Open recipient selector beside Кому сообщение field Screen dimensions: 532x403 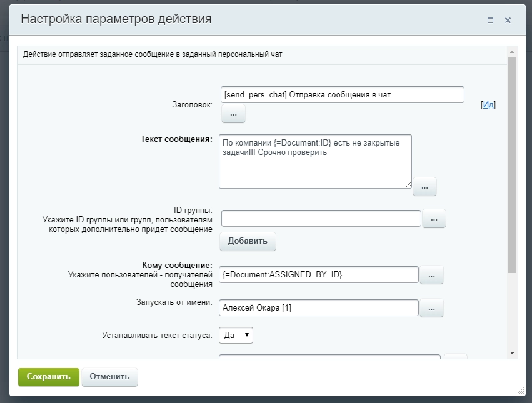click(x=431, y=274)
